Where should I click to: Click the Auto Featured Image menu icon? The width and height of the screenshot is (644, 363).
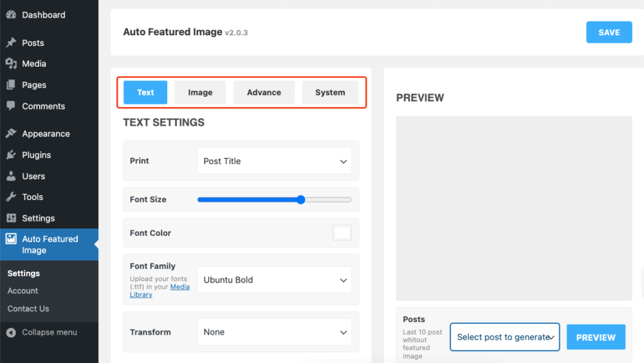pyautogui.click(x=11, y=238)
